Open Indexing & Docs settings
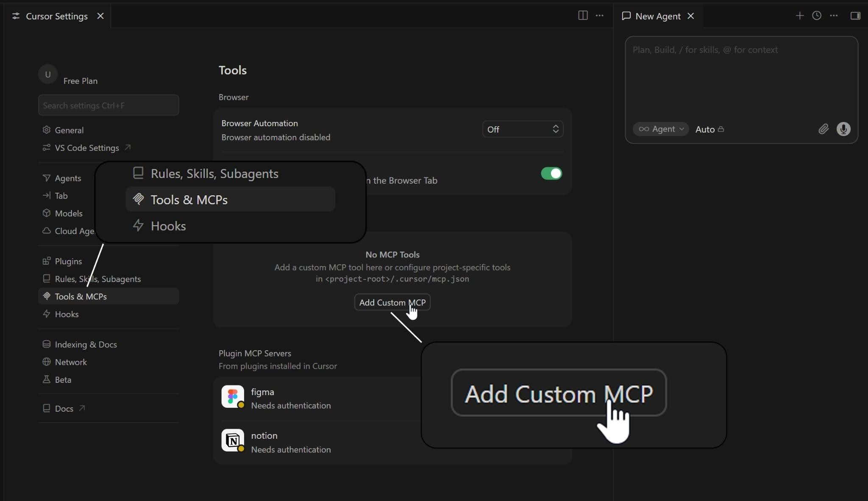Viewport: 868px width, 501px height. click(108, 345)
